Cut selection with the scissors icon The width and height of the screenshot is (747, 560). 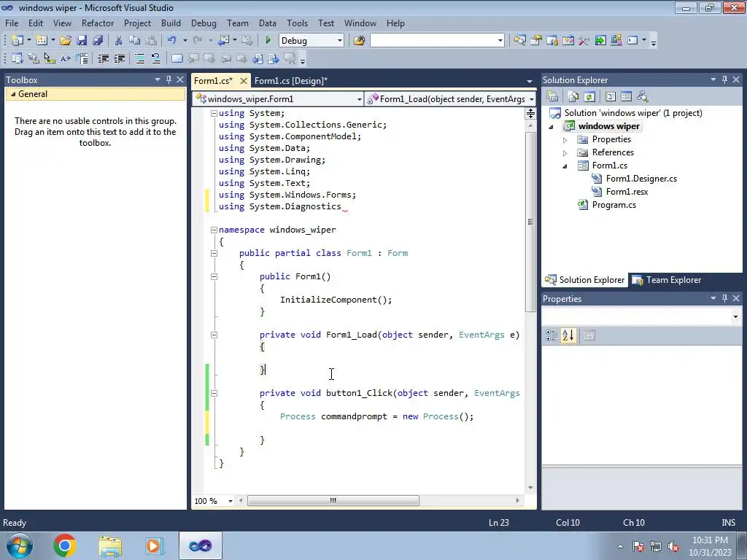point(119,41)
